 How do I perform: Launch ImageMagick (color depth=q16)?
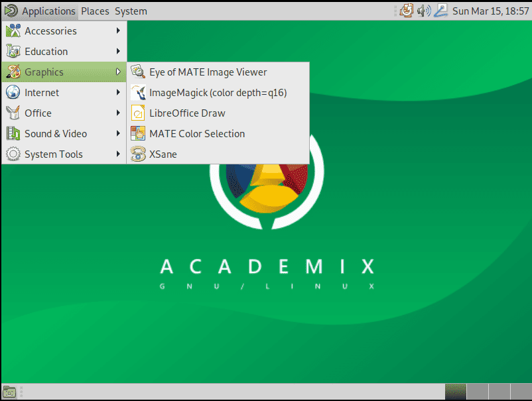[x=218, y=93]
